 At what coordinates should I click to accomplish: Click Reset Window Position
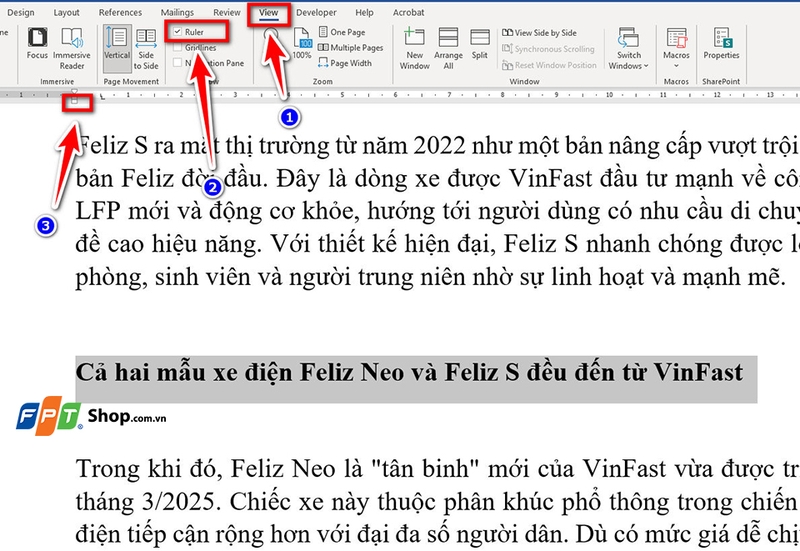click(549, 65)
